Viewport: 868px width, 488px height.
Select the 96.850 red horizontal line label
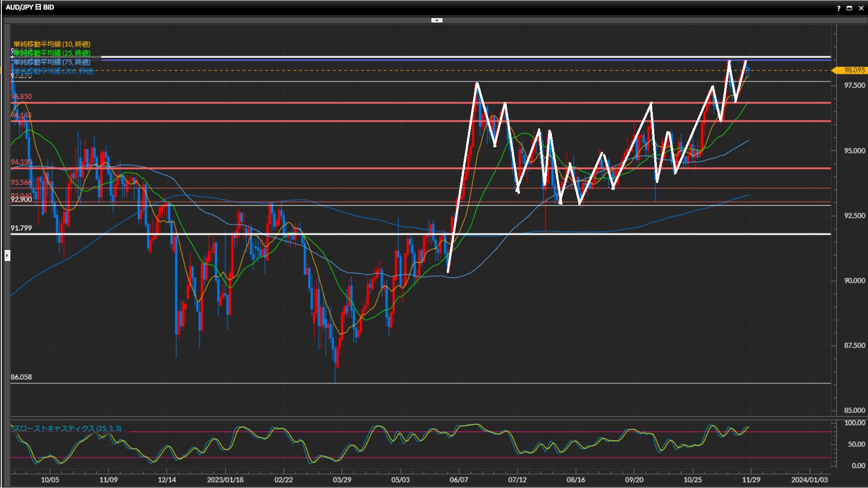pos(21,97)
